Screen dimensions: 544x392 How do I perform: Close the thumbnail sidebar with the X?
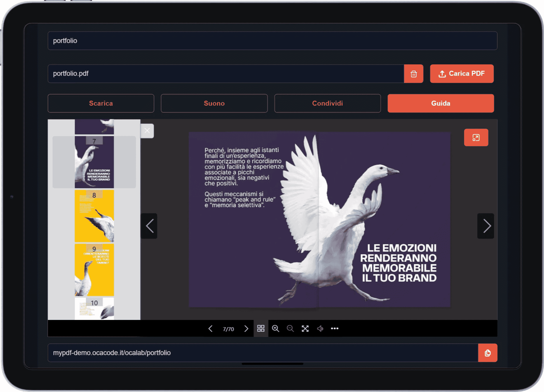147,131
